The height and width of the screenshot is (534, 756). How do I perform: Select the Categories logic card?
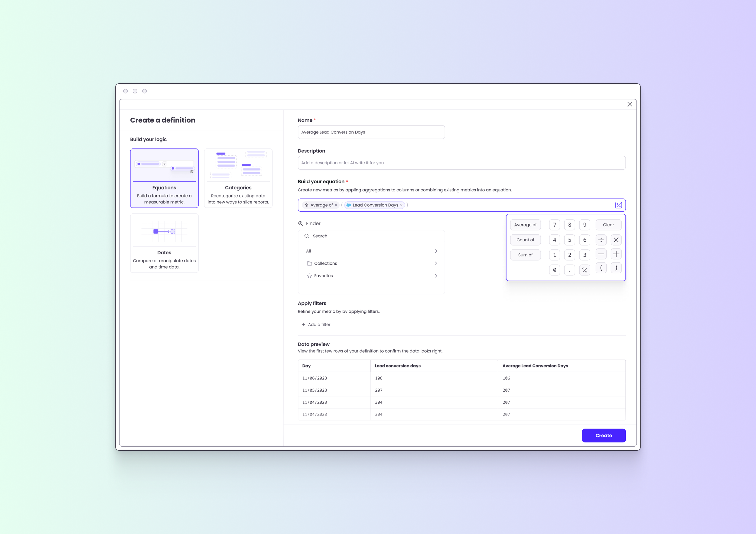tap(238, 178)
